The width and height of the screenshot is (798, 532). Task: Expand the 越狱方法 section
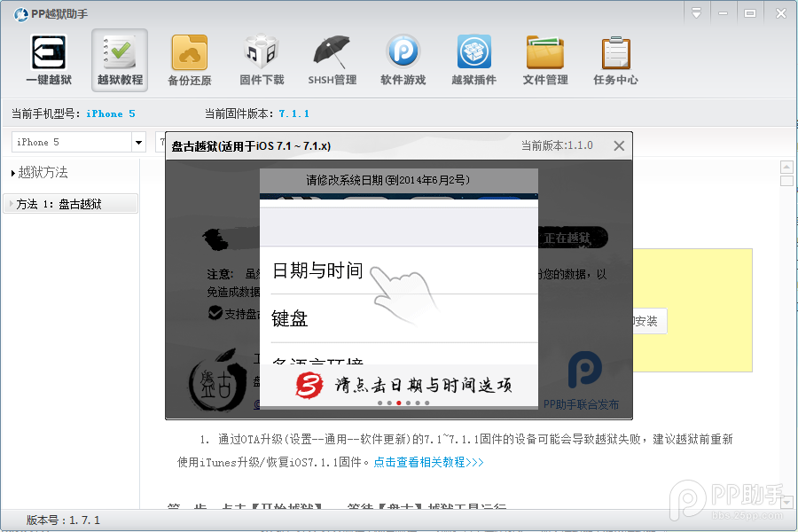click(x=40, y=174)
